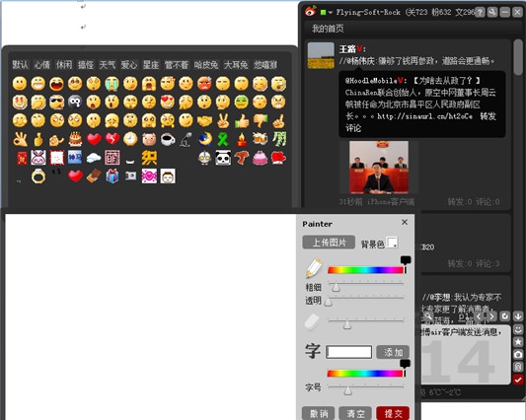Open the 我的首页 tab
Image resolution: width=526 pixels, height=420 pixels.
click(x=328, y=29)
